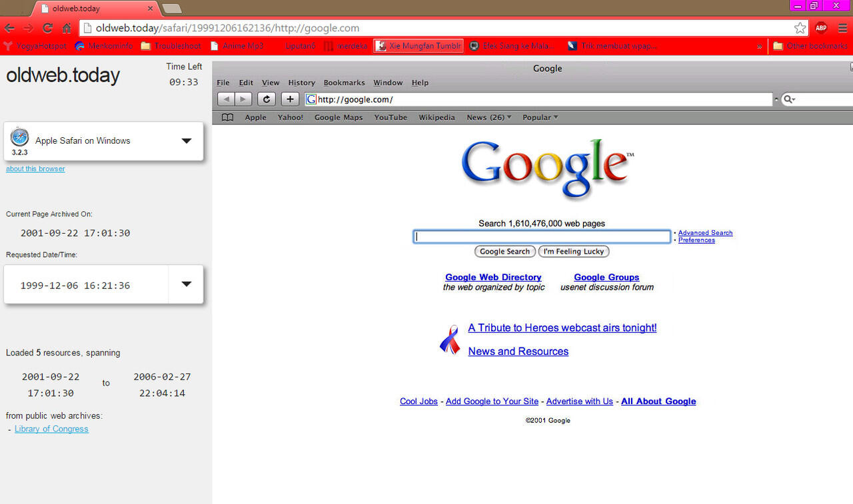
Task: Toggle the bookmark star in the address bar
Action: click(799, 28)
